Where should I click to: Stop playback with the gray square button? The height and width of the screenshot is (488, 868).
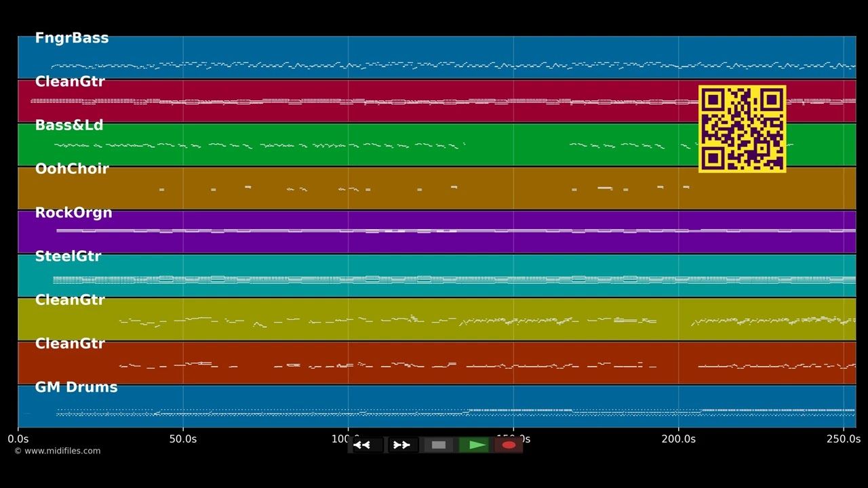(439, 445)
